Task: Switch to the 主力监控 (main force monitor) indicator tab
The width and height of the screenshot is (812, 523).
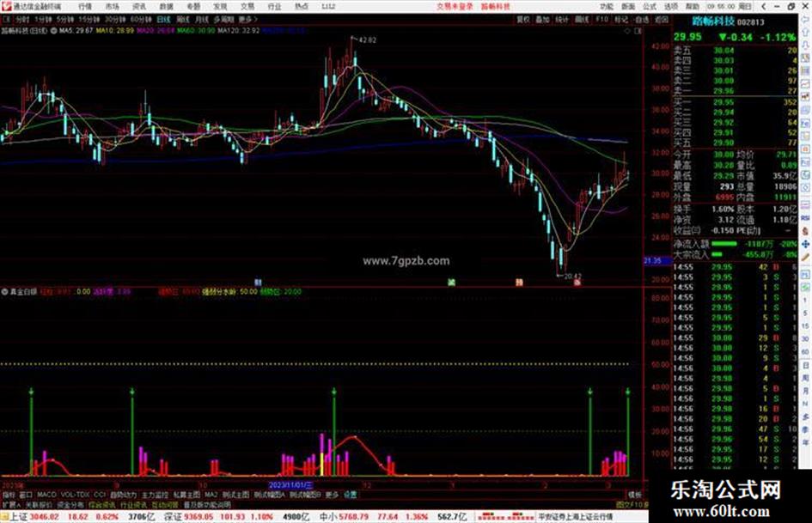Action: pos(155,495)
